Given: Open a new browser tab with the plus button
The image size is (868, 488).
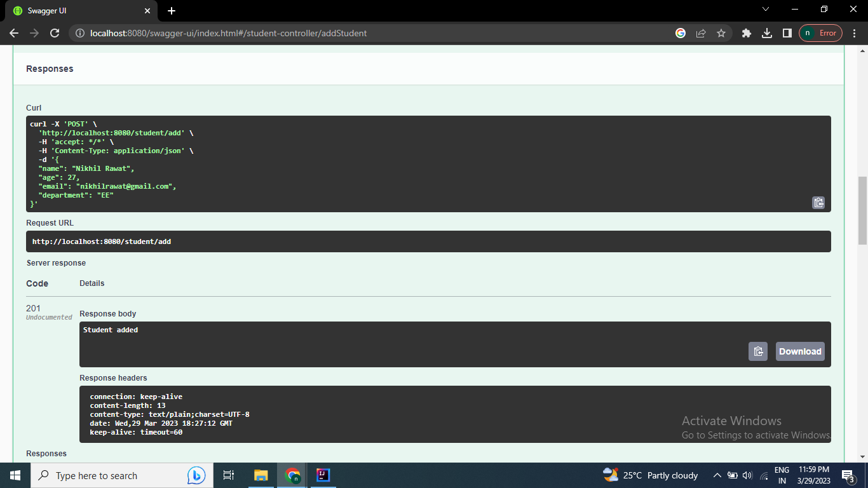Looking at the screenshot, I should (x=172, y=10).
